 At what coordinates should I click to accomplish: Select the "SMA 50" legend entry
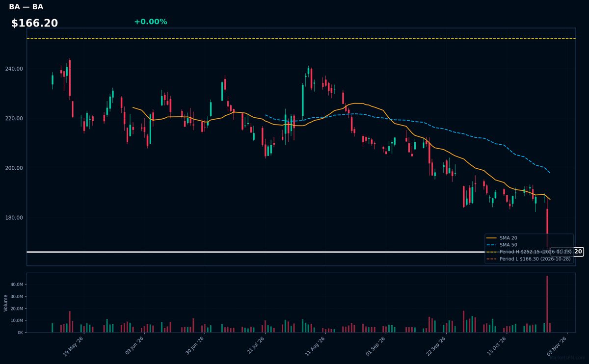tap(502, 245)
